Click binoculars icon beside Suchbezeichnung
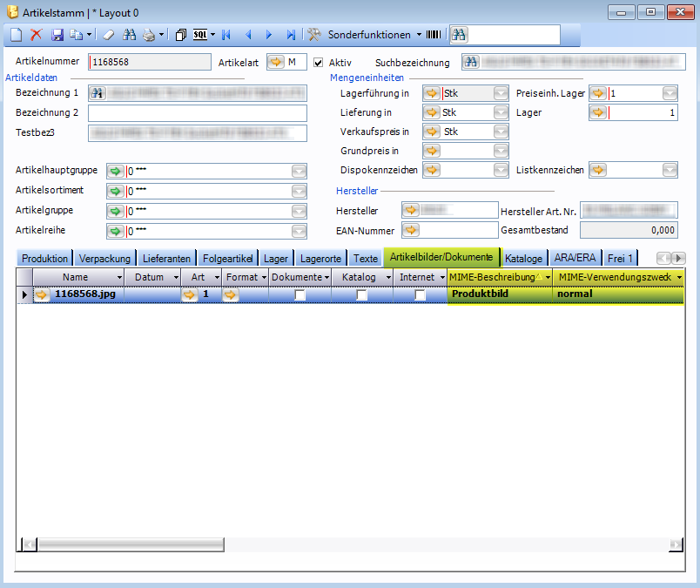Image resolution: width=700 pixels, height=588 pixels. [471, 63]
